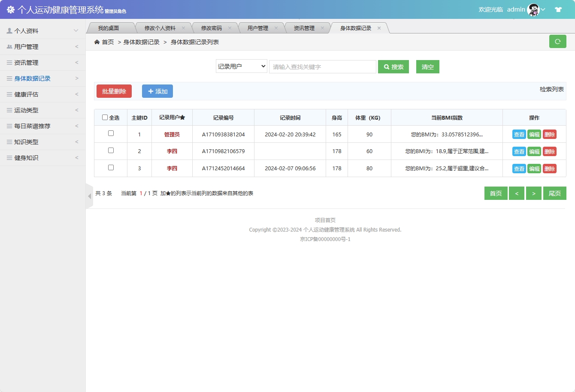Open the cart icon in the top header
575x392 pixels.
pyautogui.click(x=558, y=9)
